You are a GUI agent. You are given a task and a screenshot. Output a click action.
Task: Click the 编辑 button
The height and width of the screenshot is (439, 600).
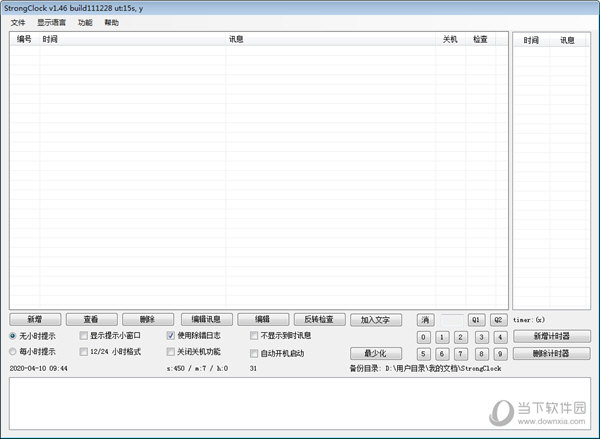(263, 319)
